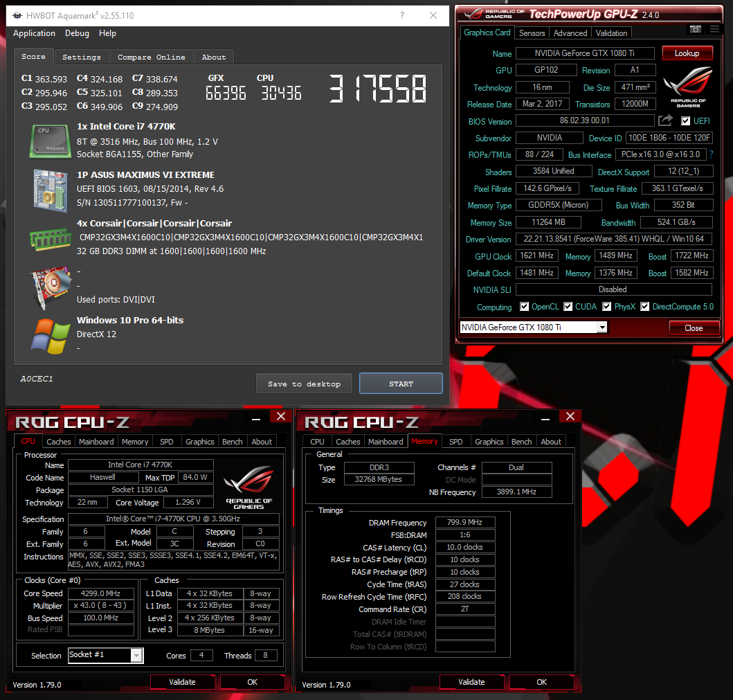Click the BIOS share/export arrow icon
Screen dimensions: 733x700
pos(665,120)
